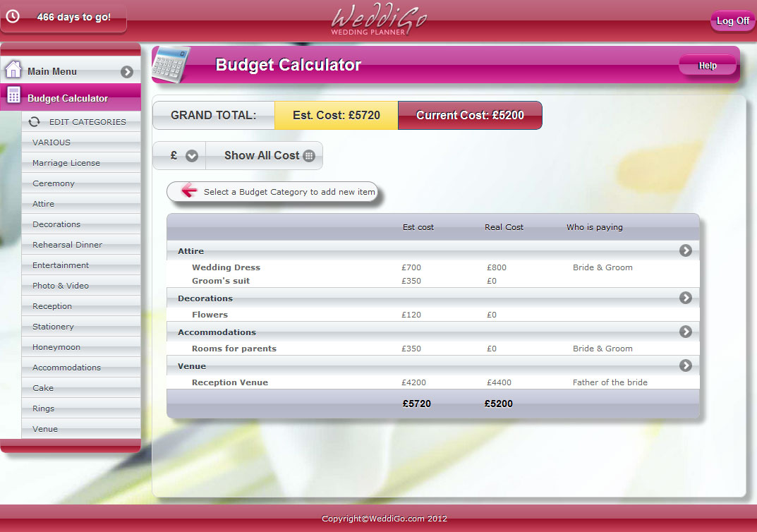Click the Wedding Dress row

433,267
